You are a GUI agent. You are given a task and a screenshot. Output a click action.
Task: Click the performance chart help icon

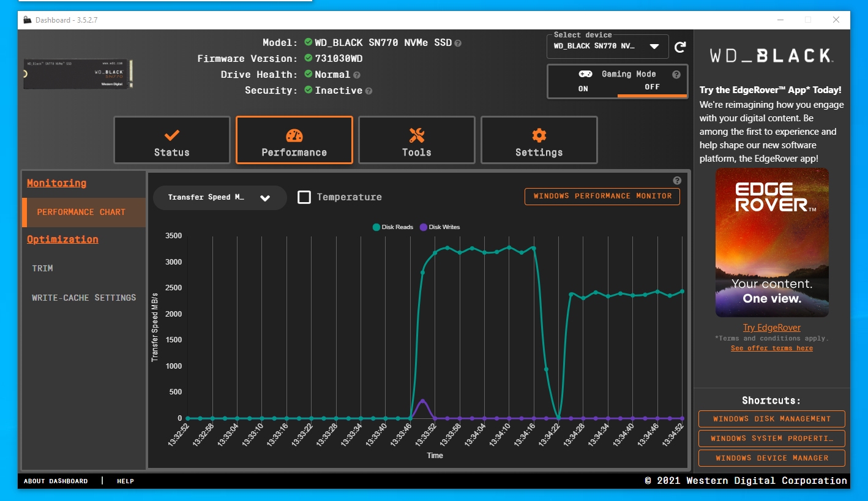[x=677, y=181]
